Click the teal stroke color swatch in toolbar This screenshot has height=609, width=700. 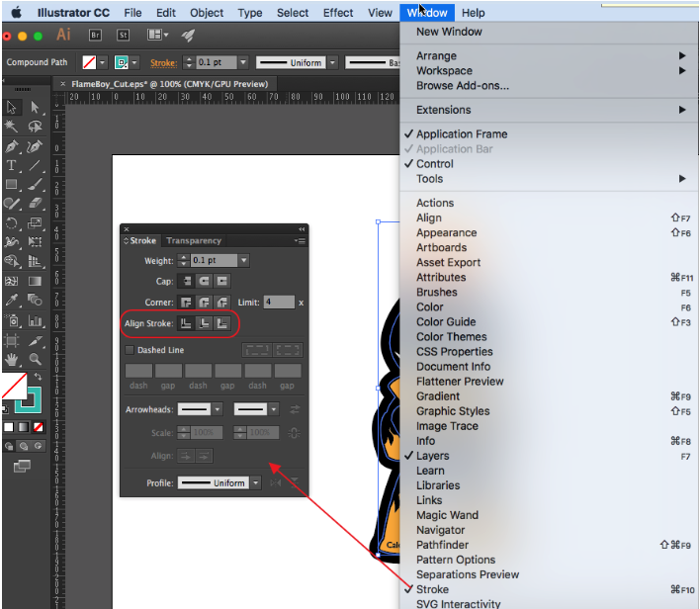pos(29,400)
